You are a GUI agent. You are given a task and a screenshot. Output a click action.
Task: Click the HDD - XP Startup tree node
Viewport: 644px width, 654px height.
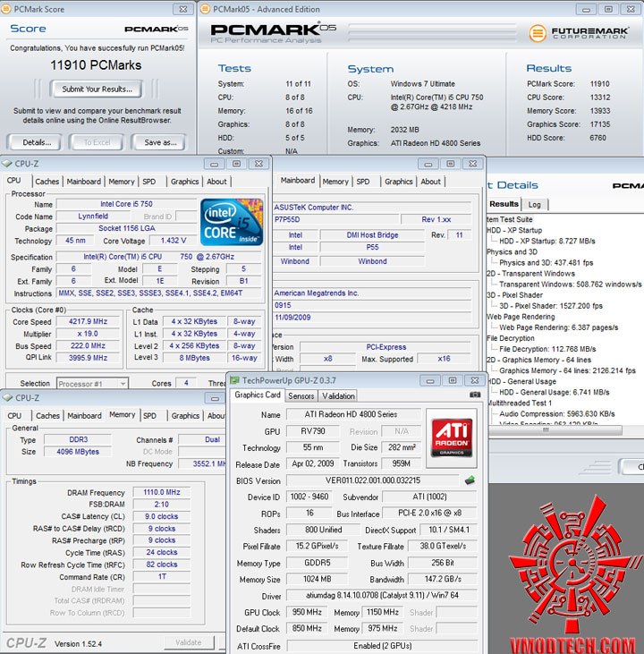click(514, 230)
